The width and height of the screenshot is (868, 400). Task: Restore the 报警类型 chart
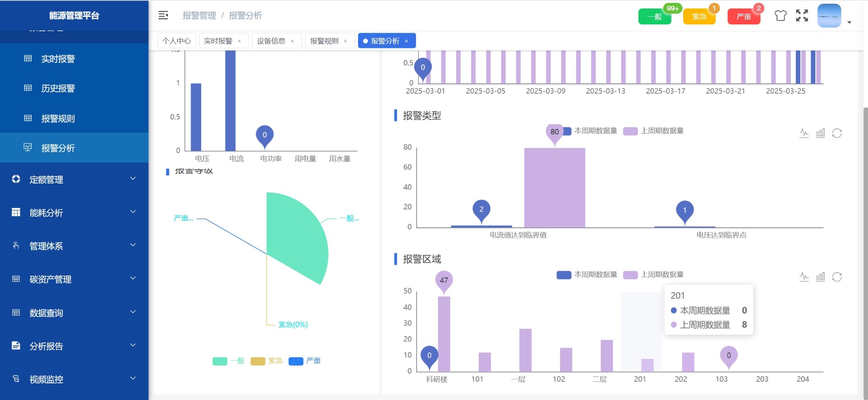pyautogui.click(x=837, y=133)
